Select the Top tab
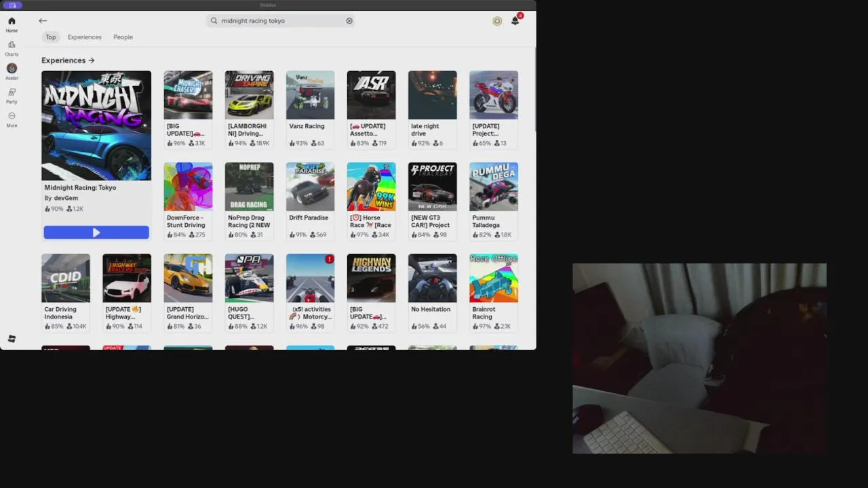Viewport: 868px width, 488px height. 51,37
